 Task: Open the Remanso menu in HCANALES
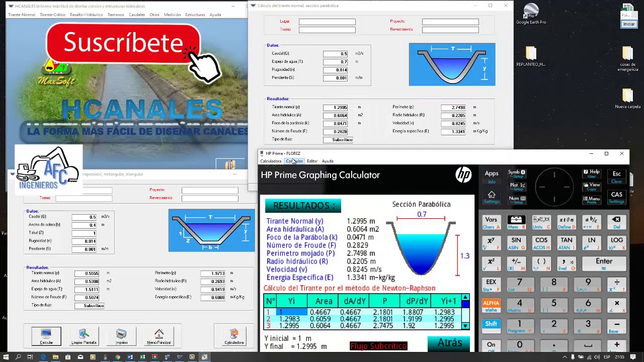click(116, 15)
